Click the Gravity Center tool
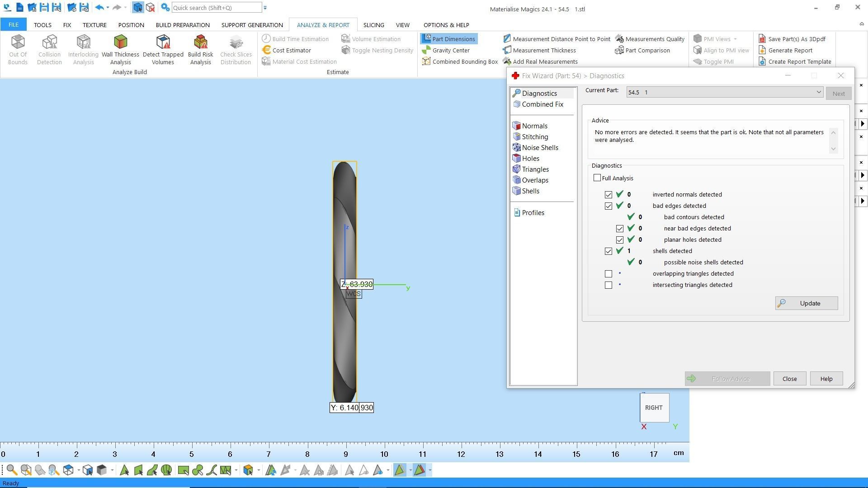This screenshot has width=868, height=488. pos(450,50)
